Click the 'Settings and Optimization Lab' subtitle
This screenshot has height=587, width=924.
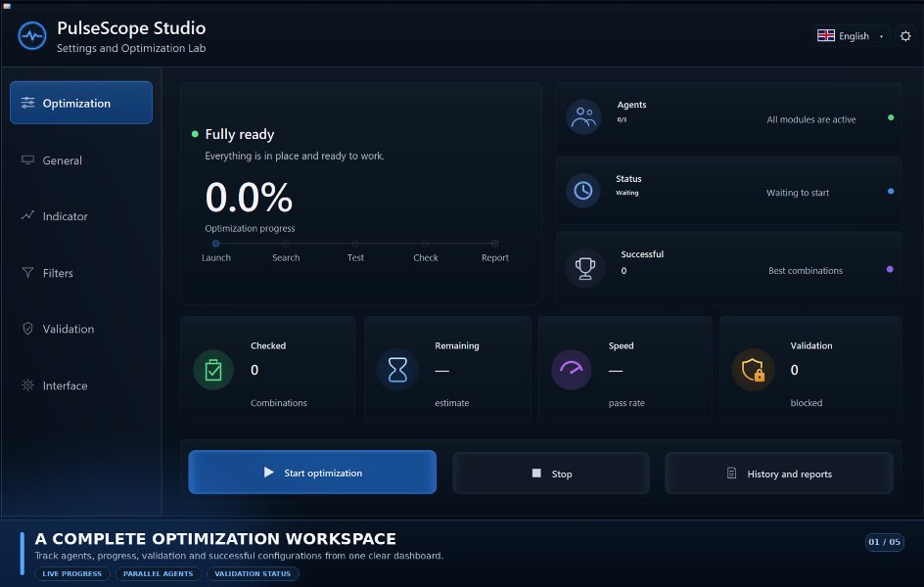[131, 48]
